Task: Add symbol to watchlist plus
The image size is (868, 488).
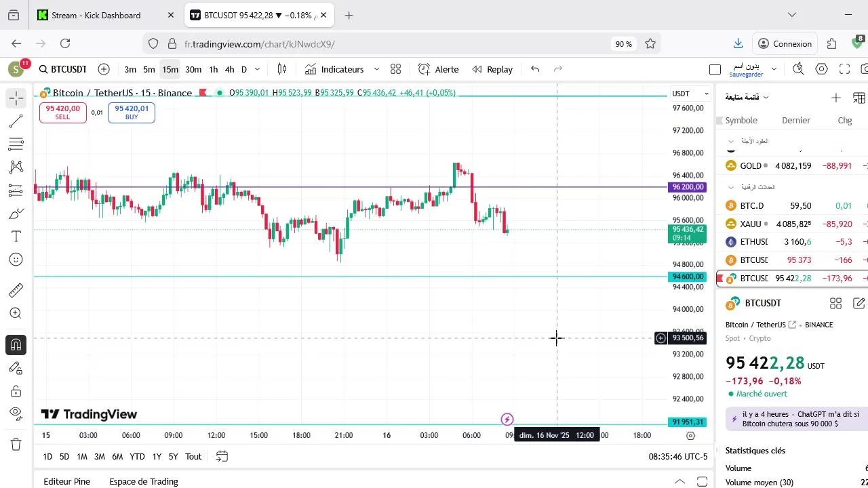Action: 836,98
